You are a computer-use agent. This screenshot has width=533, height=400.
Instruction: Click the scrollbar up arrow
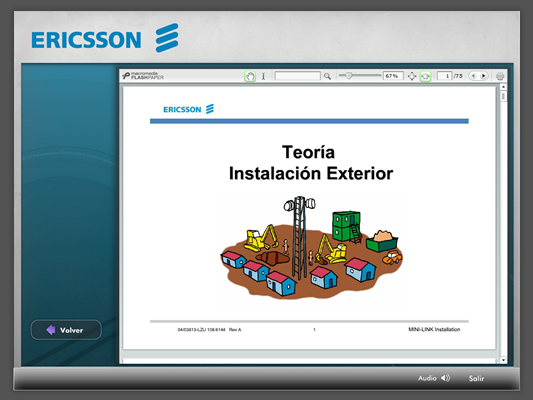[503, 87]
